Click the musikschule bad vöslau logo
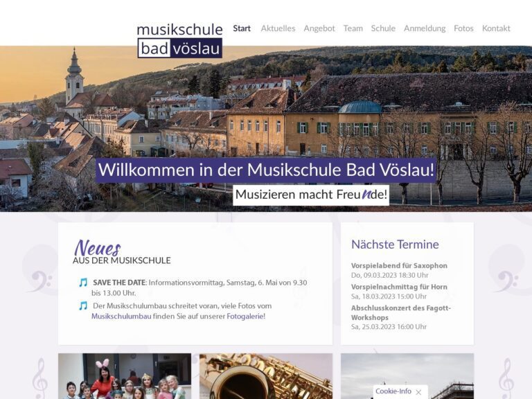 click(180, 40)
